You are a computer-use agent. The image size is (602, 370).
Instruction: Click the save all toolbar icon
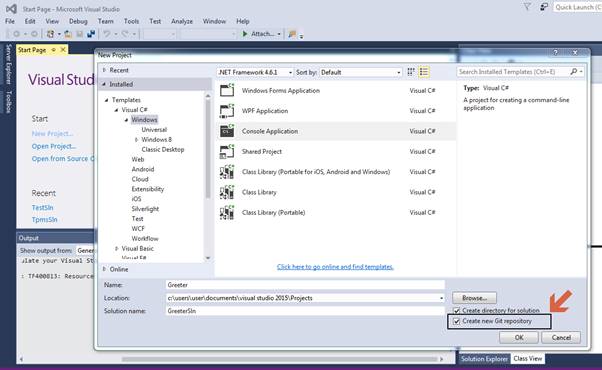pos(91,34)
